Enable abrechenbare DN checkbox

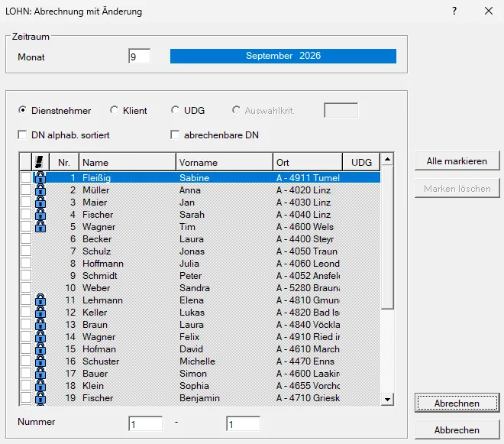click(175, 134)
